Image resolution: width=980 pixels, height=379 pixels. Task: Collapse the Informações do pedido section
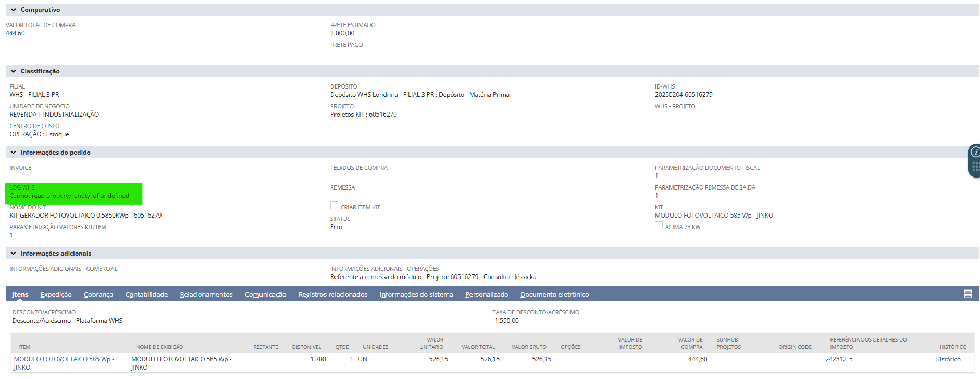tap(14, 153)
